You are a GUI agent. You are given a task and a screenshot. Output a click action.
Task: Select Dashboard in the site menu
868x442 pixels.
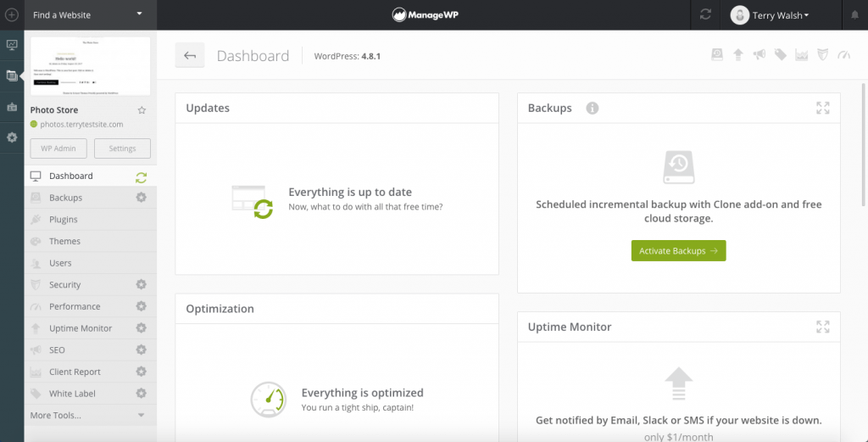(x=90, y=176)
